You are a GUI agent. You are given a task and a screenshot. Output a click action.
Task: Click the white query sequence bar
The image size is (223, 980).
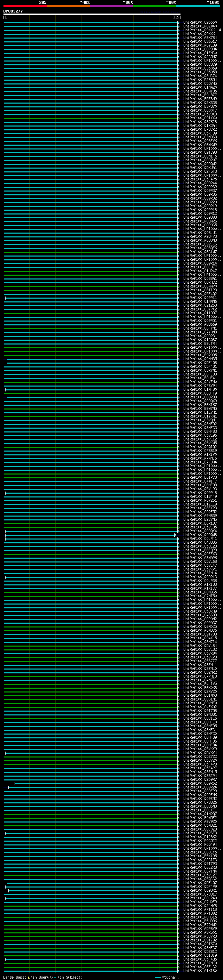[92, 15]
